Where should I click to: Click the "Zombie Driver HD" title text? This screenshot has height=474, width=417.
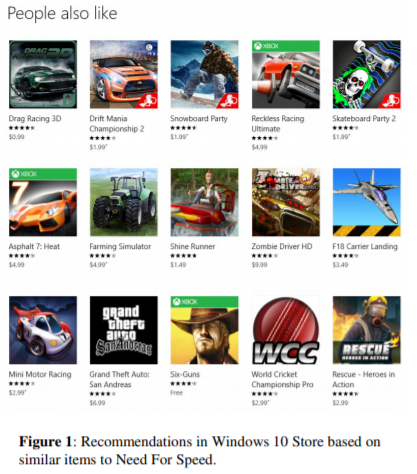coord(282,246)
